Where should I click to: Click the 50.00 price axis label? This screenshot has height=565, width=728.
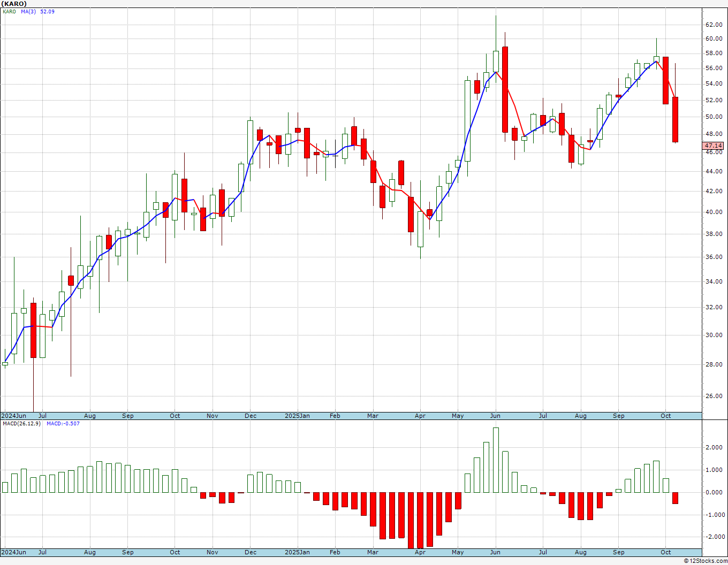click(714, 117)
